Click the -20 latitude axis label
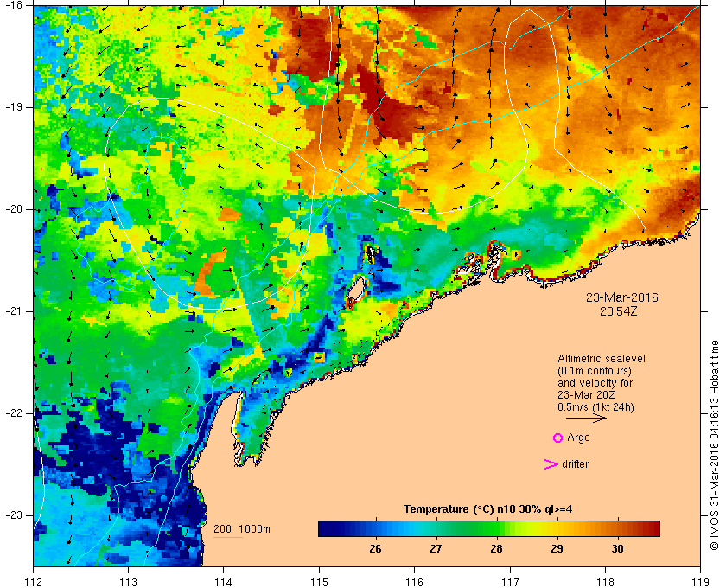This screenshot has height=588, width=726. (15, 209)
